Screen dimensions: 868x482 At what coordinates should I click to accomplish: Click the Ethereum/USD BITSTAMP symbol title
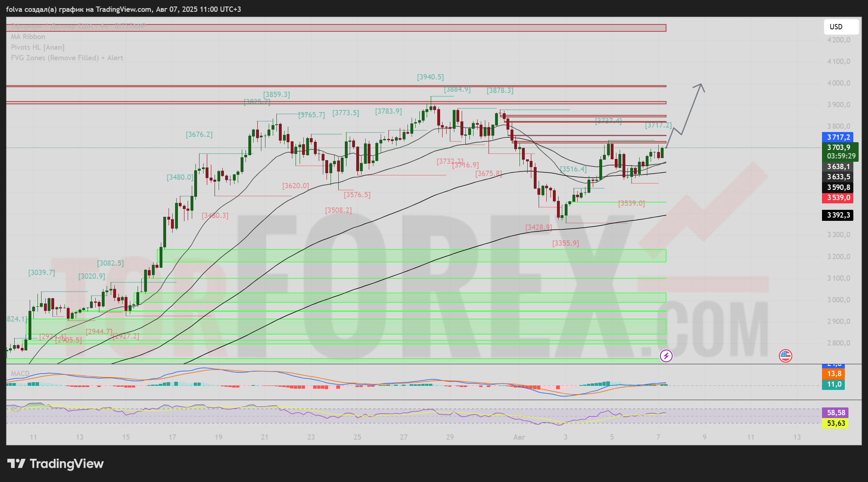(x=77, y=26)
